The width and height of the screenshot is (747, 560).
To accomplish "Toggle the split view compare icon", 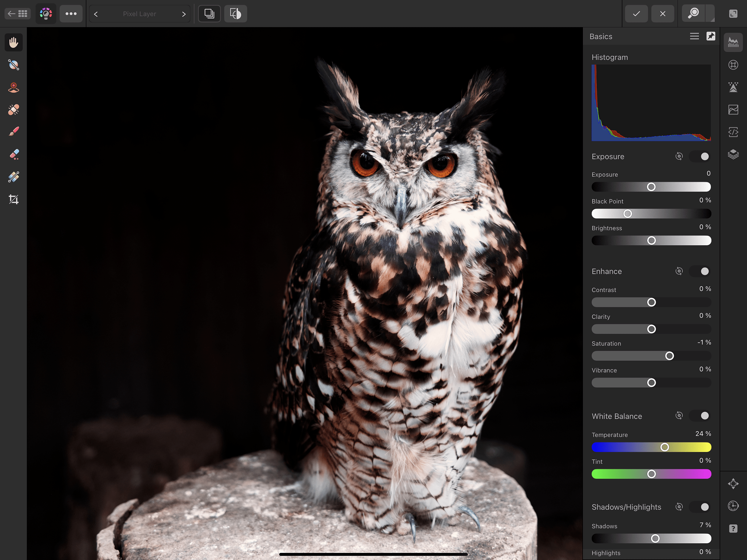I will [x=209, y=14].
